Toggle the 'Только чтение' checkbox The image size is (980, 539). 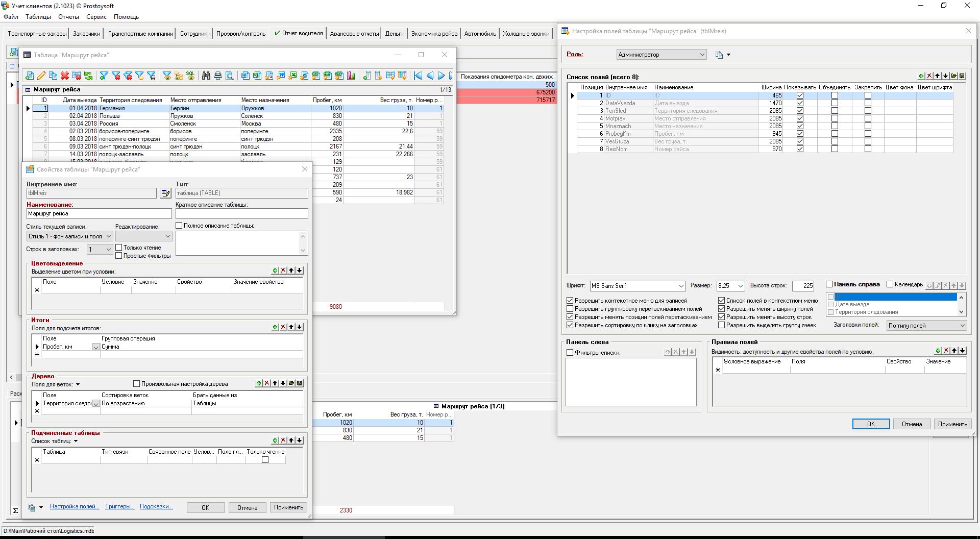(x=119, y=248)
